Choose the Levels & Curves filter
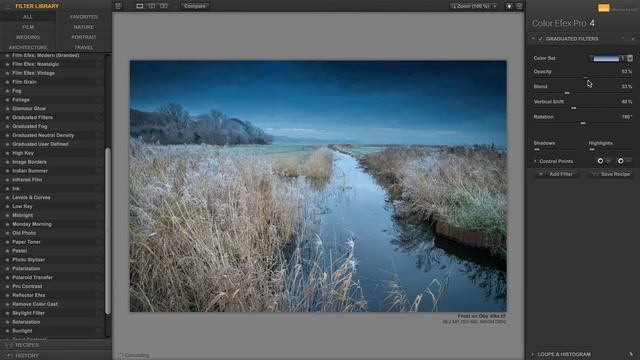The height and width of the screenshot is (360, 640). click(x=31, y=198)
